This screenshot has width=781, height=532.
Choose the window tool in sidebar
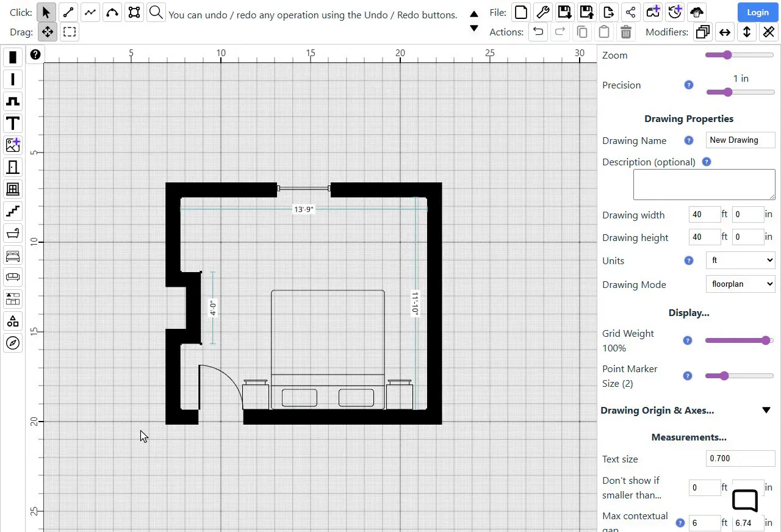coord(13,189)
